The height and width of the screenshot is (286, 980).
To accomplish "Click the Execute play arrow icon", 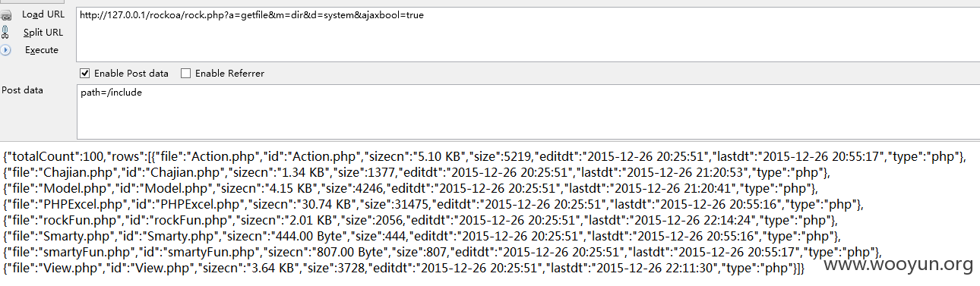I will tap(5, 50).
